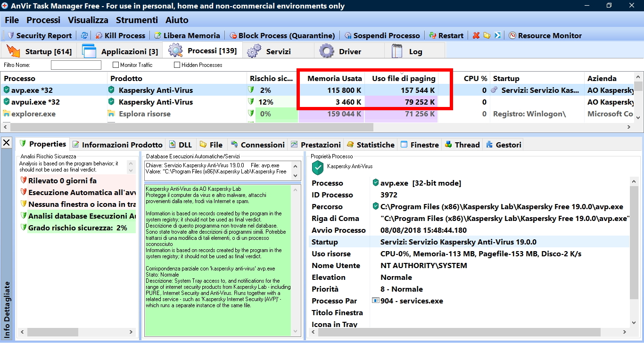Open the Visualizza menu

[88, 20]
